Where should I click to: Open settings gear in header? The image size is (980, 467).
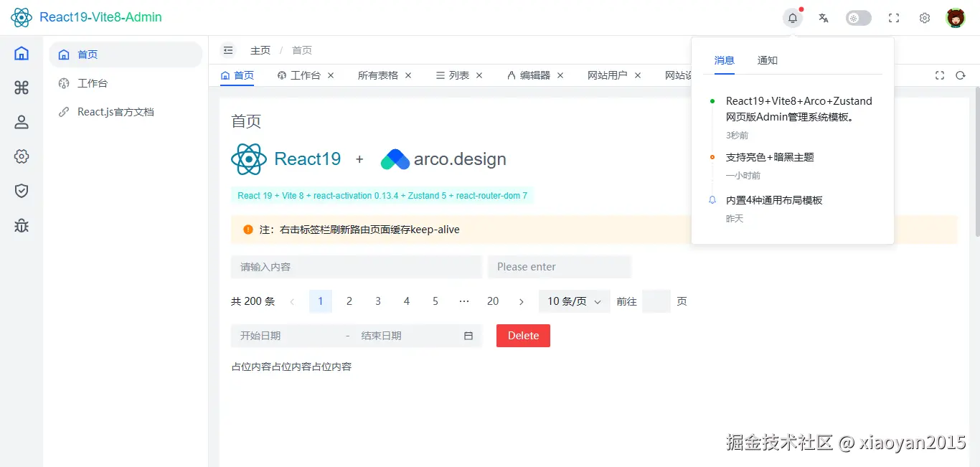point(925,18)
